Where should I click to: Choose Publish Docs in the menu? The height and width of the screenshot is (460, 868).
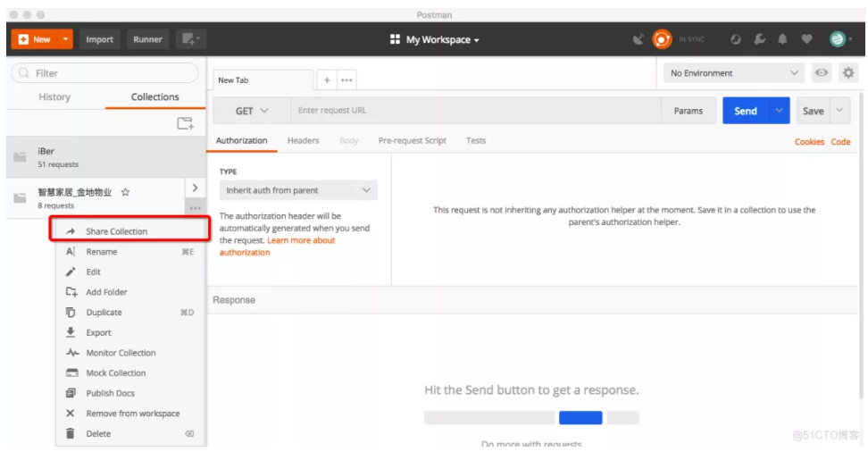point(130,393)
